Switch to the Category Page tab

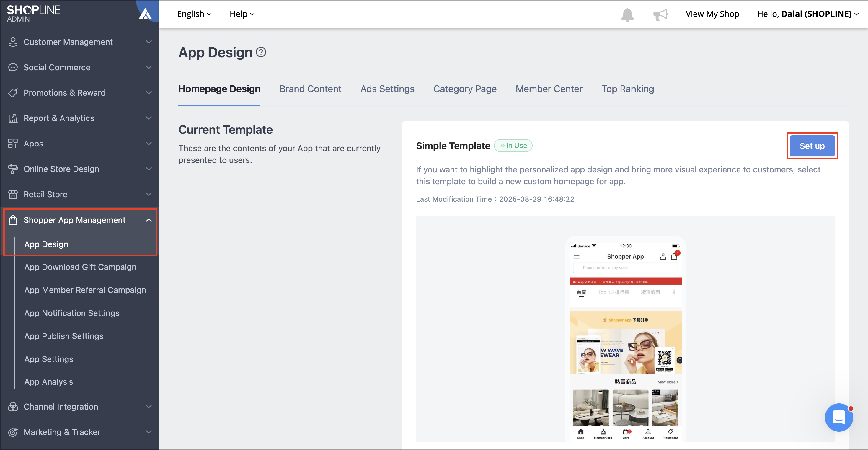[465, 89]
